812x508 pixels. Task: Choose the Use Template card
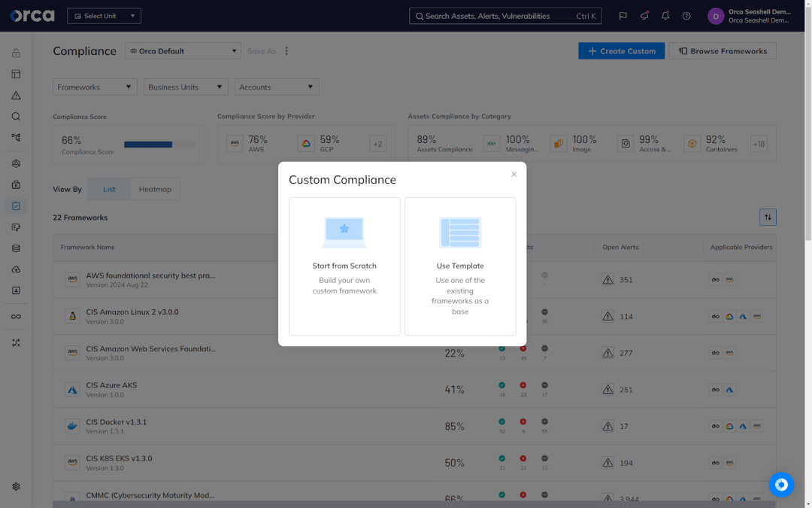[x=460, y=266]
